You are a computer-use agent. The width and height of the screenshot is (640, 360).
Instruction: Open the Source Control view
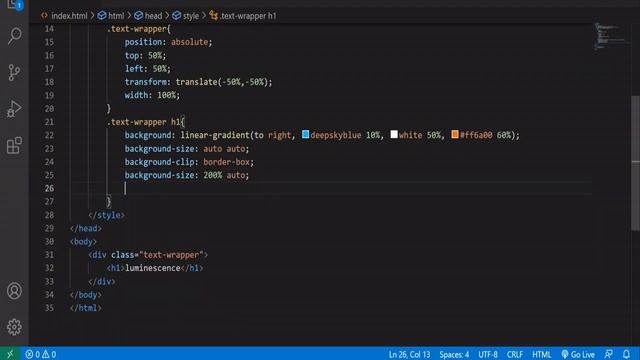coord(14,73)
